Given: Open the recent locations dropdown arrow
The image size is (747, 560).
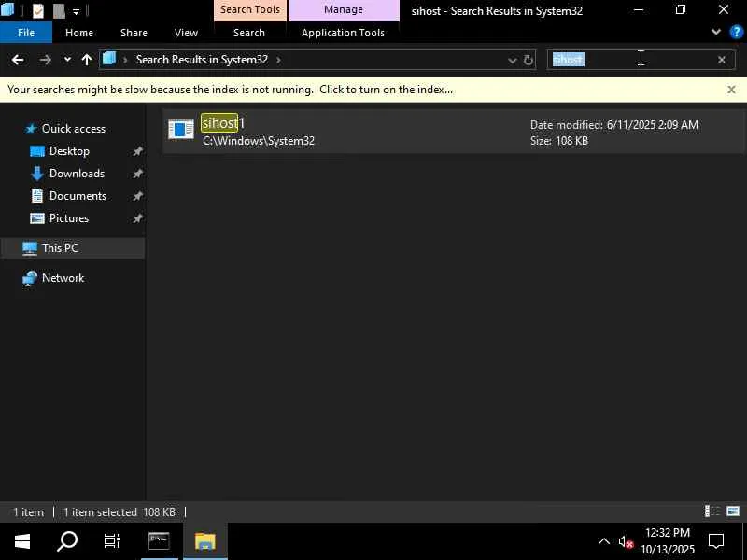Looking at the screenshot, I should point(67,60).
